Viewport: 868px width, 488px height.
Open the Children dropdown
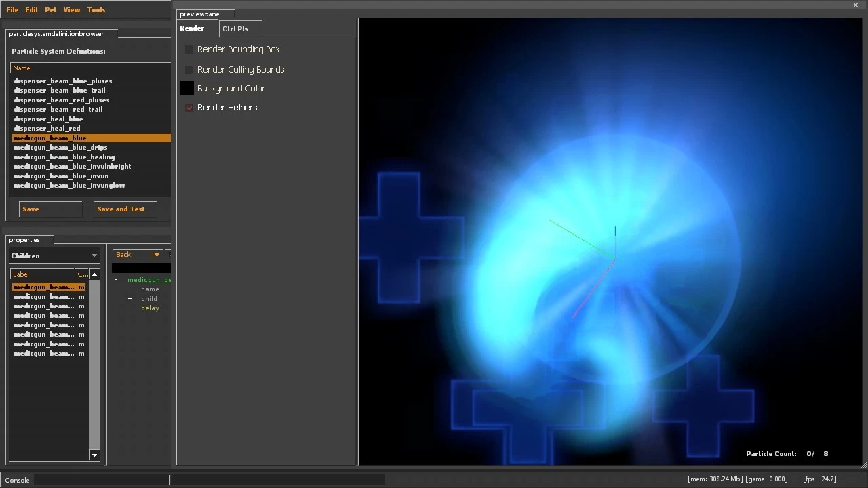tap(54, 256)
